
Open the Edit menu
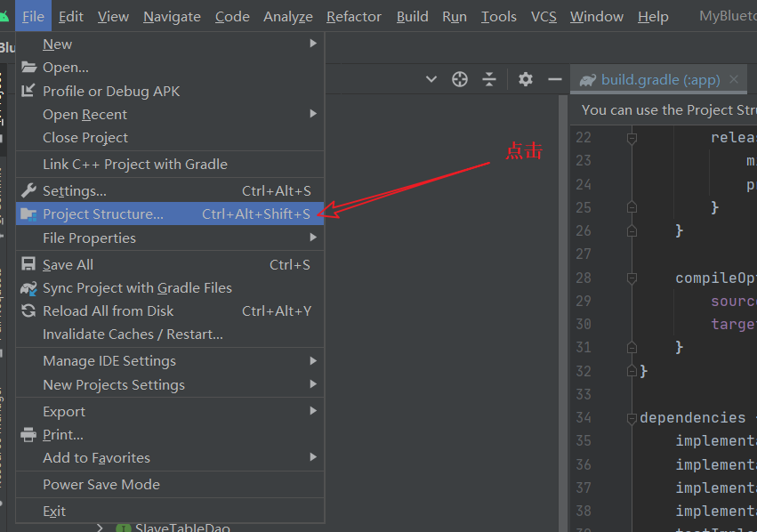(x=71, y=16)
